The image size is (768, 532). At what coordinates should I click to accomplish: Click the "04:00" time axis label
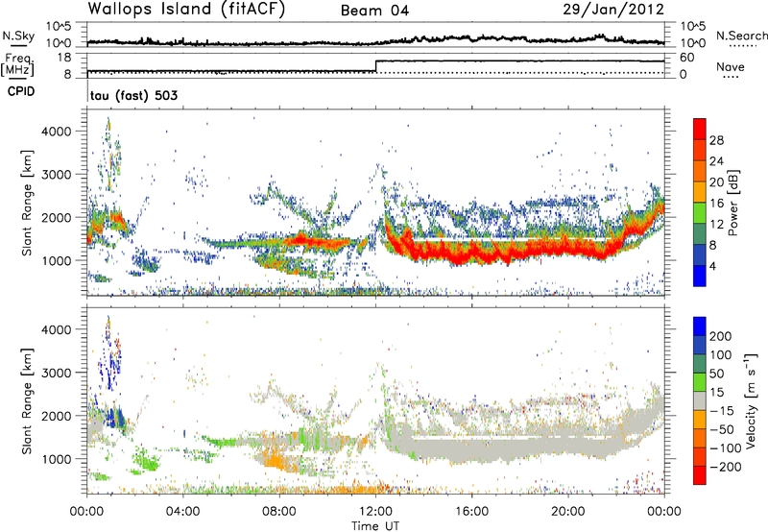coord(182,512)
